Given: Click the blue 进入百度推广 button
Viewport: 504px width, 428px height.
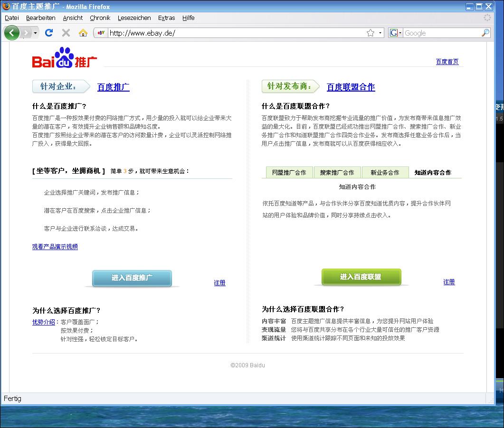Looking at the screenshot, I should coord(132,278).
